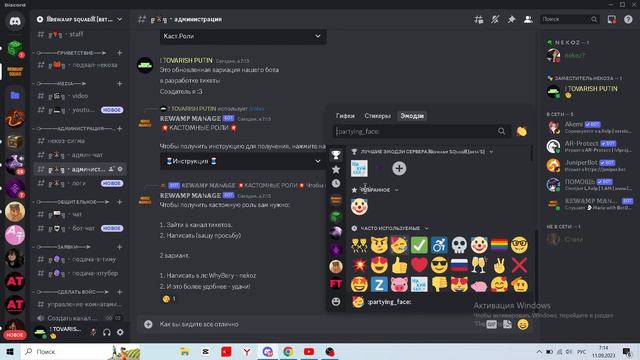Open the video channel
Image resolution: width=640 pixels, height=360 pixels.
point(80,96)
